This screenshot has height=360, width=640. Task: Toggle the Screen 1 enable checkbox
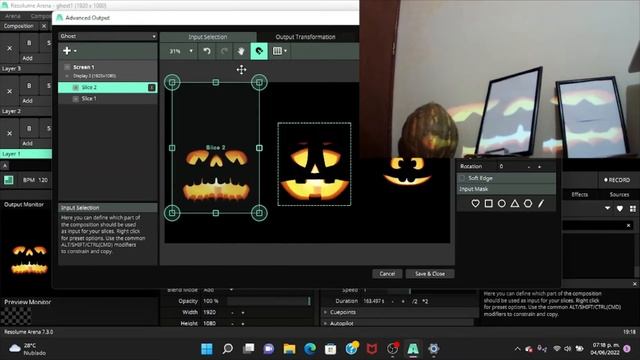[67, 67]
